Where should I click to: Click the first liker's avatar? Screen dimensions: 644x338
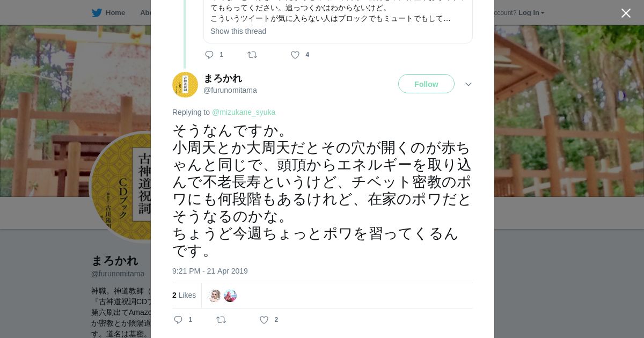tap(215, 296)
